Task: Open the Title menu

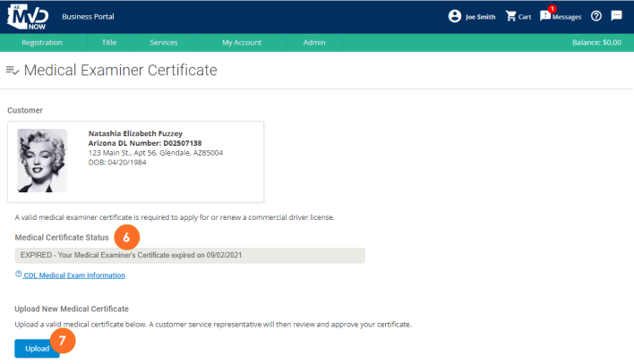Action: click(x=109, y=42)
